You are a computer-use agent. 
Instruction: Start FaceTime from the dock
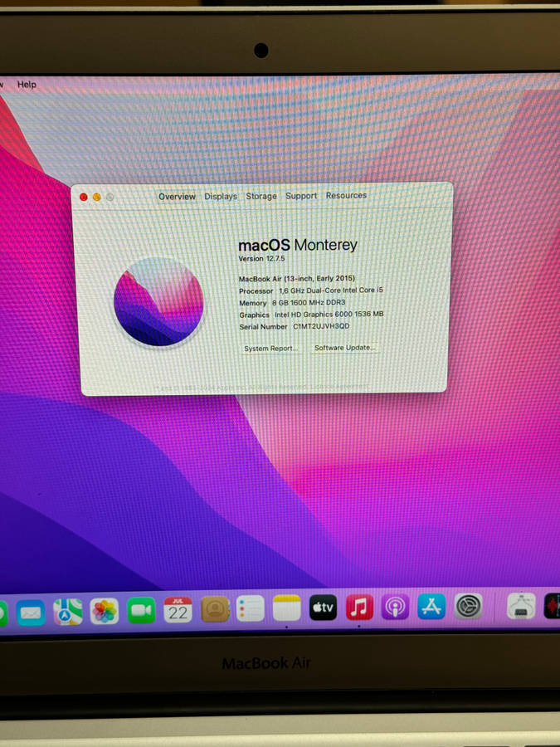click(141, 611)
